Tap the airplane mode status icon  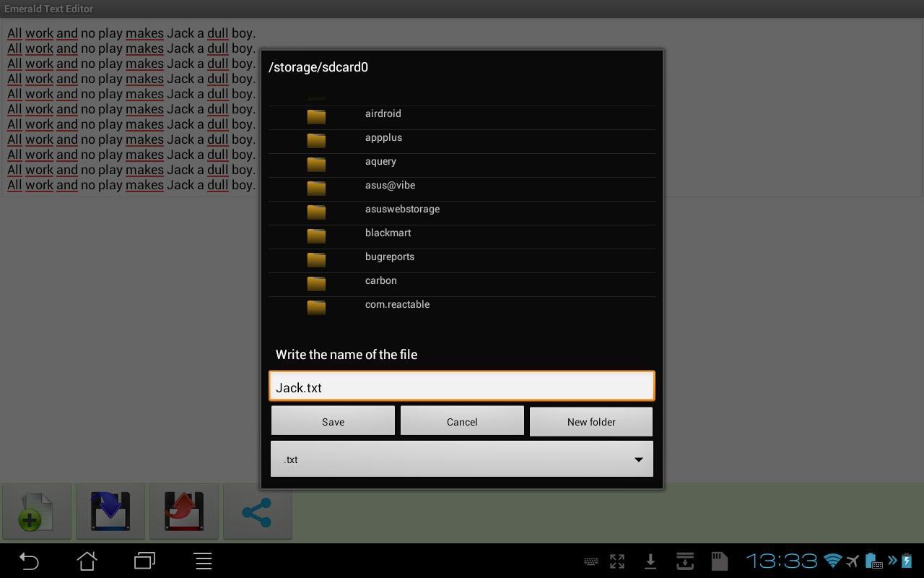pyautogui.click(x=853, y=561)
